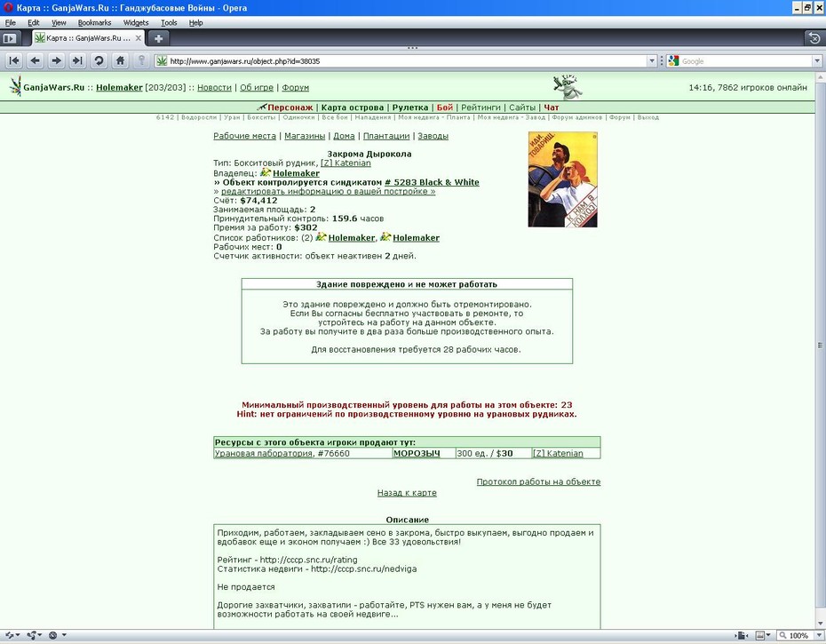Open syndicate #5283 Black & White link
The image size is (826, 644).
432,182
